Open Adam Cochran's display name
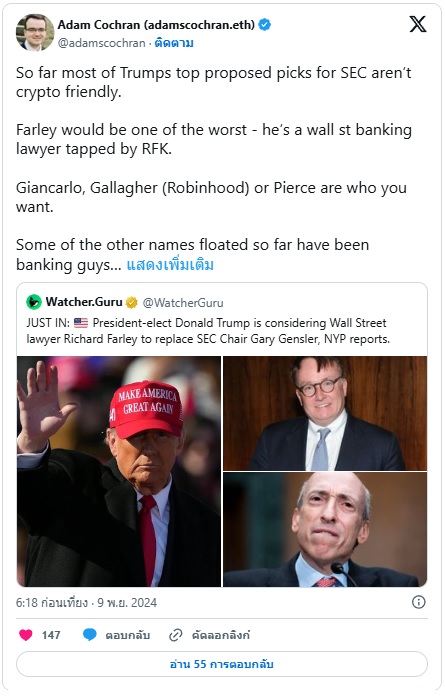The image size is (445, 696). point(156,25)
